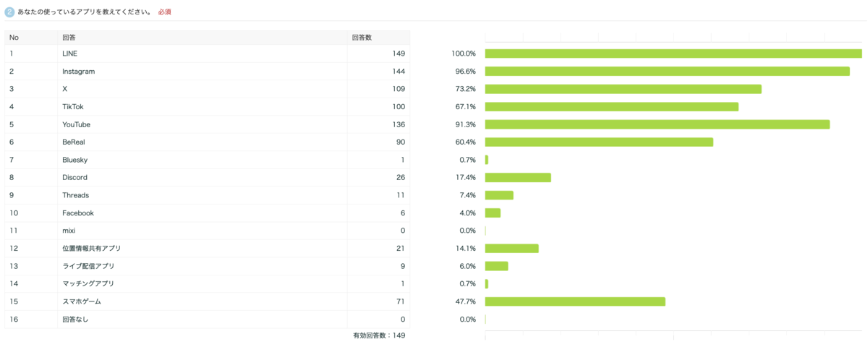Click the 73.2% bar for X
This screenshot has height=347, width=868.
coord(623,89)
